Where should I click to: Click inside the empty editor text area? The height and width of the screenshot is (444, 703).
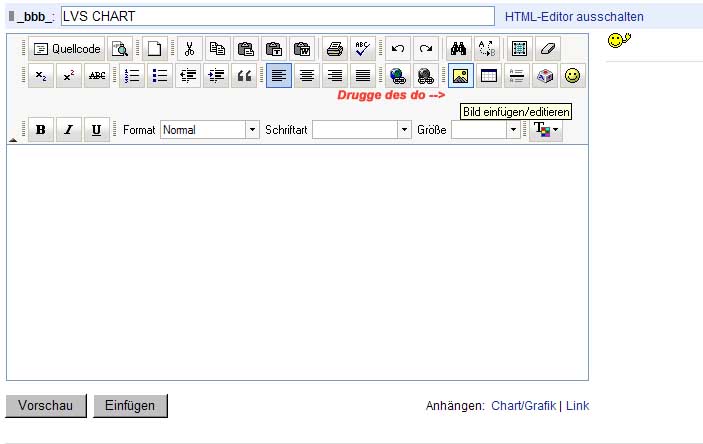coord(297,262)
